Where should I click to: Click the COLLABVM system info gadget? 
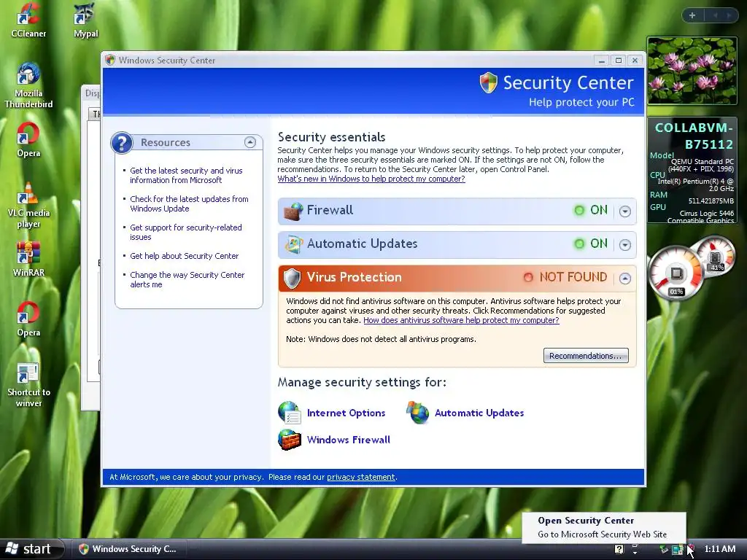tap(692, 171)
